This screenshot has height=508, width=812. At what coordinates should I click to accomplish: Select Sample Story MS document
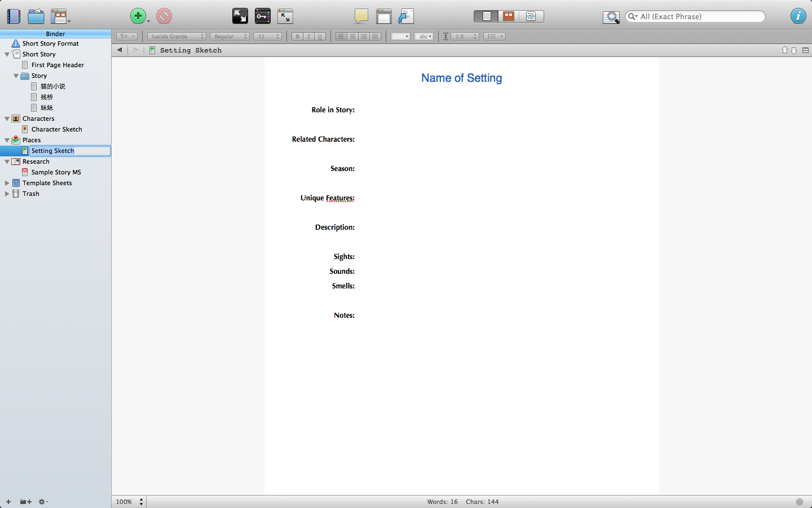(x=56, y=172)
